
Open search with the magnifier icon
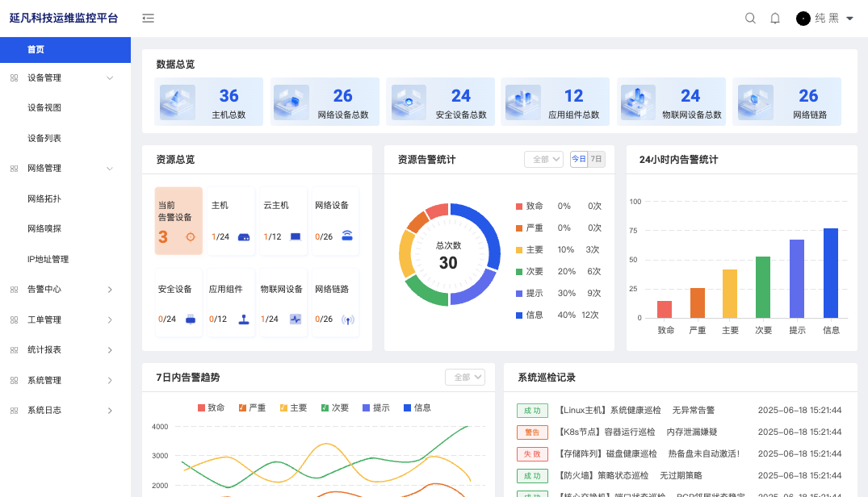(x=750, y=19)
